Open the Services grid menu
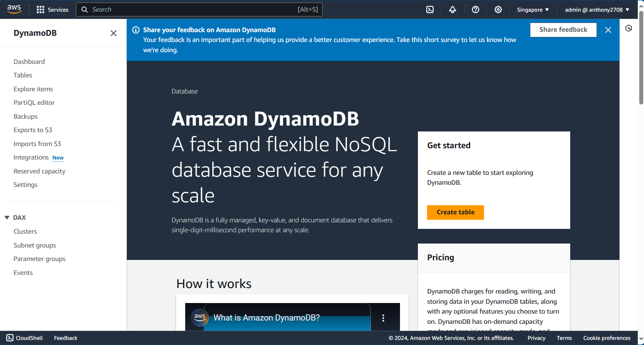The height and width of the screenshot is (345, 644). 41,9
